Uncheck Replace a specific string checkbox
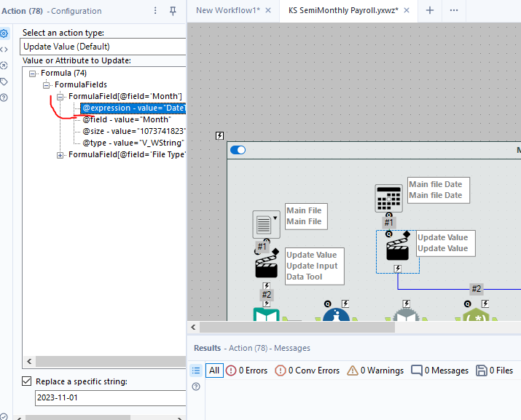This screenshot has height=420, width=521. pyautogui.click(x=27, y=381)
